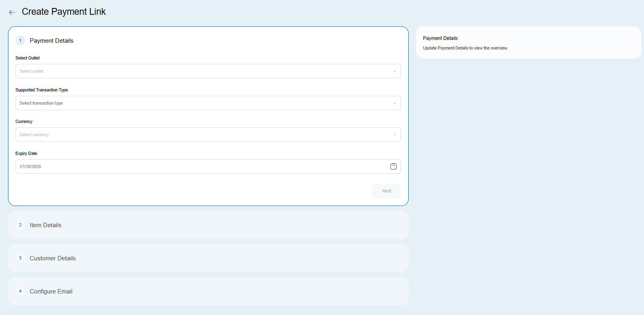Click the Expiry Date label
The height and width of the screenshot is (315, 644).
pyautogui.click(x=26, y=153)
